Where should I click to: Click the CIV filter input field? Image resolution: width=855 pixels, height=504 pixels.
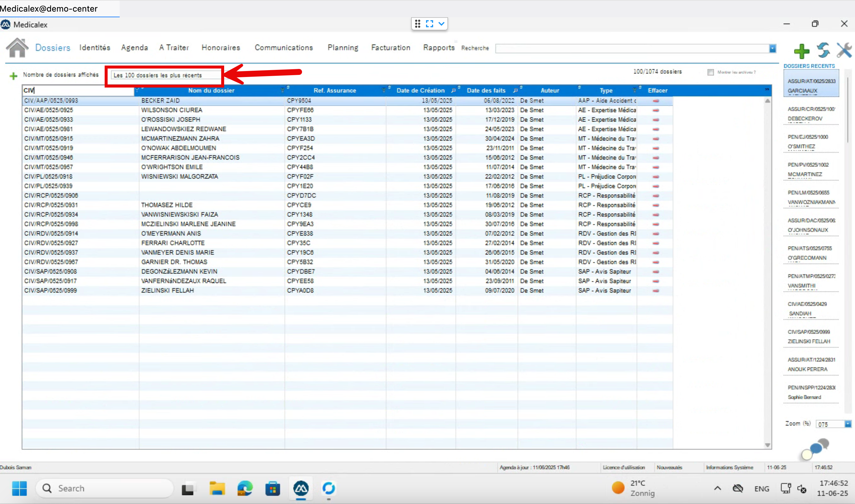point(78,90)
